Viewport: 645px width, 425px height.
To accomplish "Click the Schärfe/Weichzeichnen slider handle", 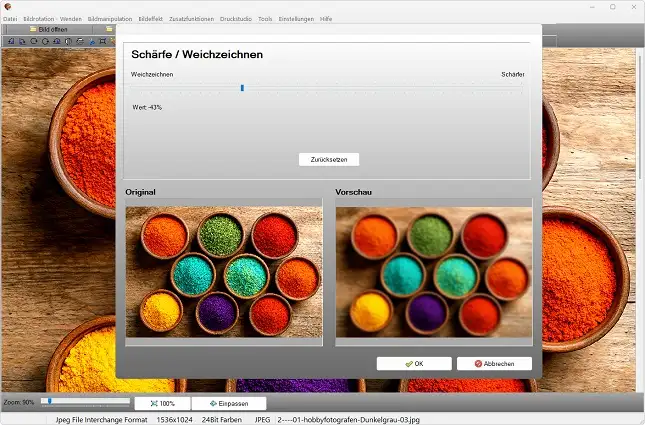I will click(242, 88).
